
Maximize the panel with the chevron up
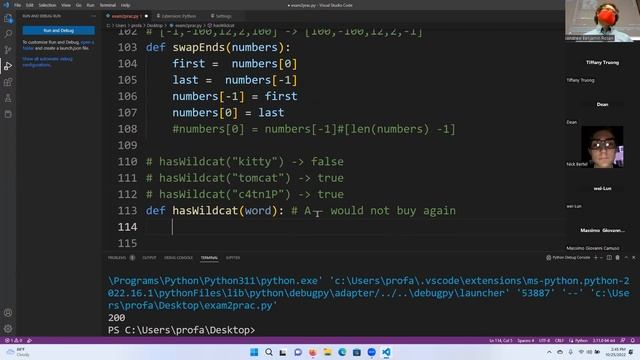pyautogui.click(x=626, y=258)
